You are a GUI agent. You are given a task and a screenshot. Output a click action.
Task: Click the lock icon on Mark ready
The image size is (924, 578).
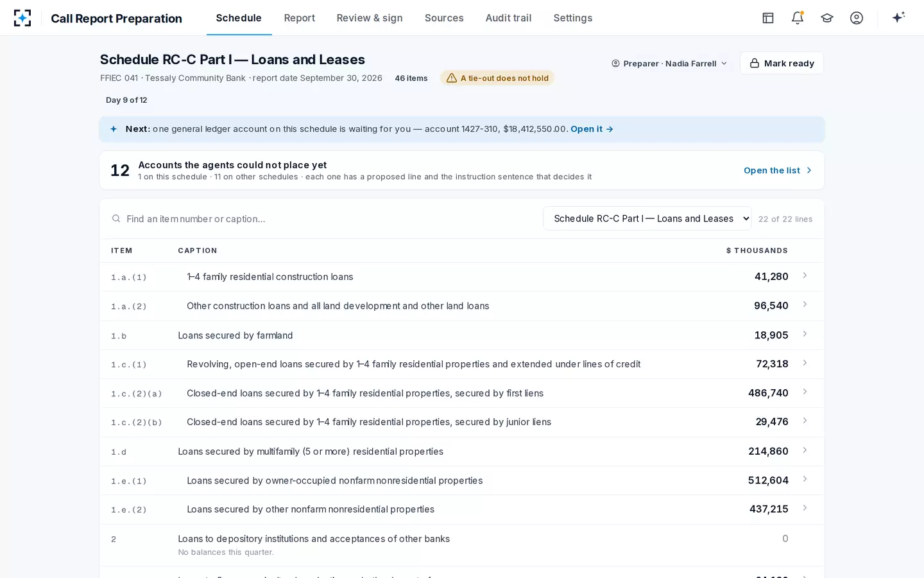click(x=755, y=63)
